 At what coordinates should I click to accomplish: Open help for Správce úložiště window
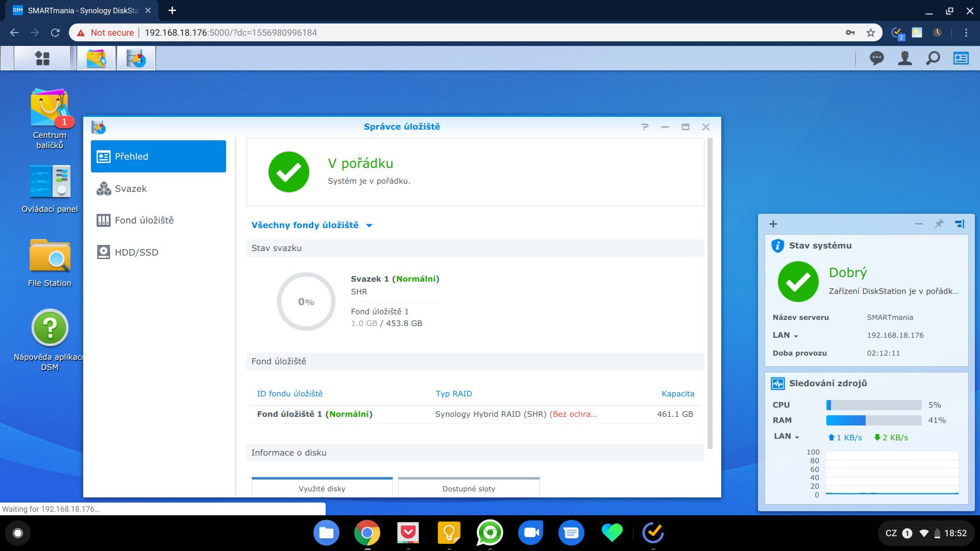pyautogui.click(x=645, y=127)
